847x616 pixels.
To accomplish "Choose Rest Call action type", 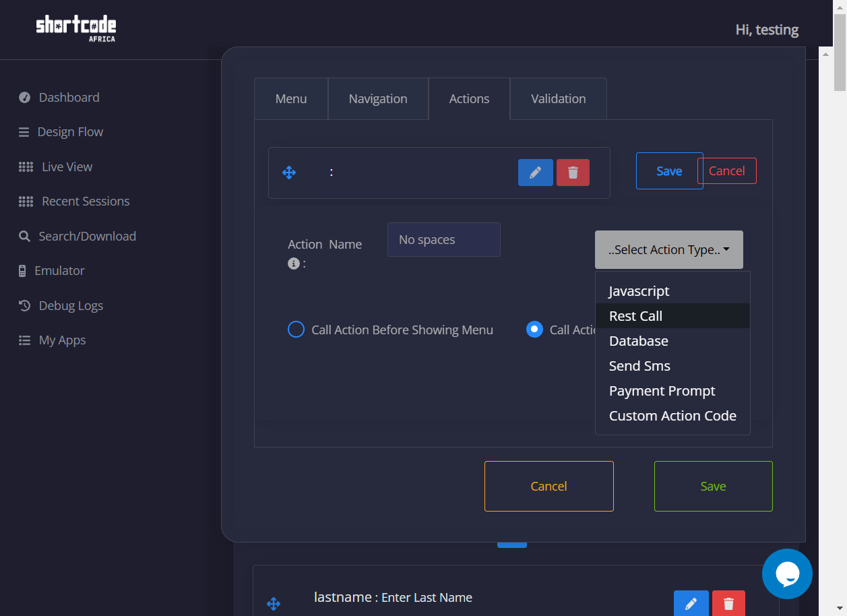I will pos(672,316).
